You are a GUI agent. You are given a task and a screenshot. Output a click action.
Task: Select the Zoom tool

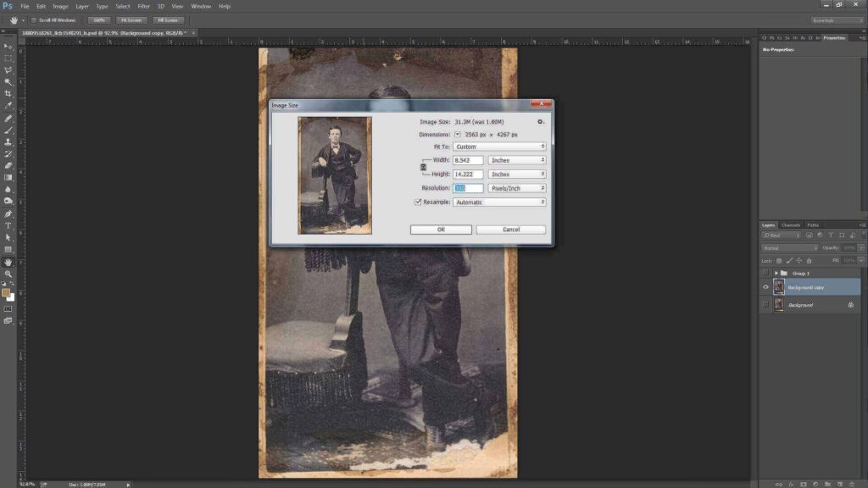[8, 274]
